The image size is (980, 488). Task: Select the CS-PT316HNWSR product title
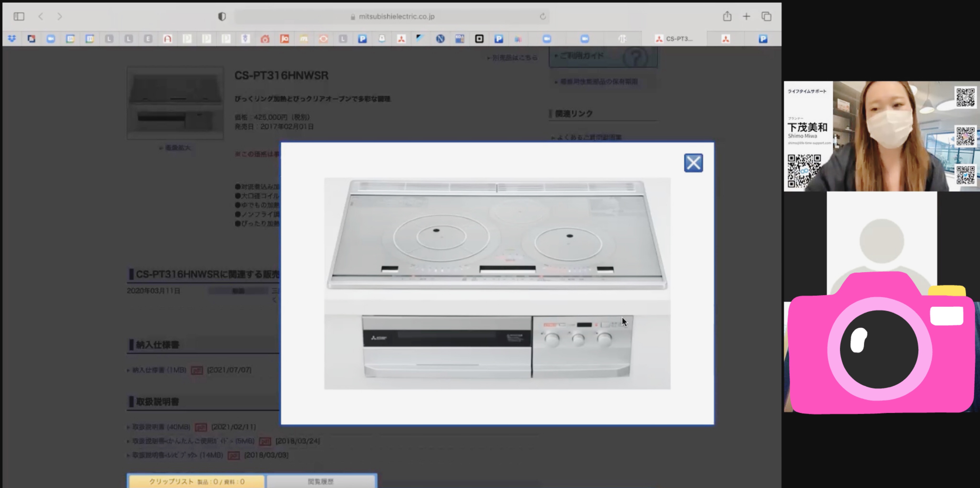[x=281, y=75]
